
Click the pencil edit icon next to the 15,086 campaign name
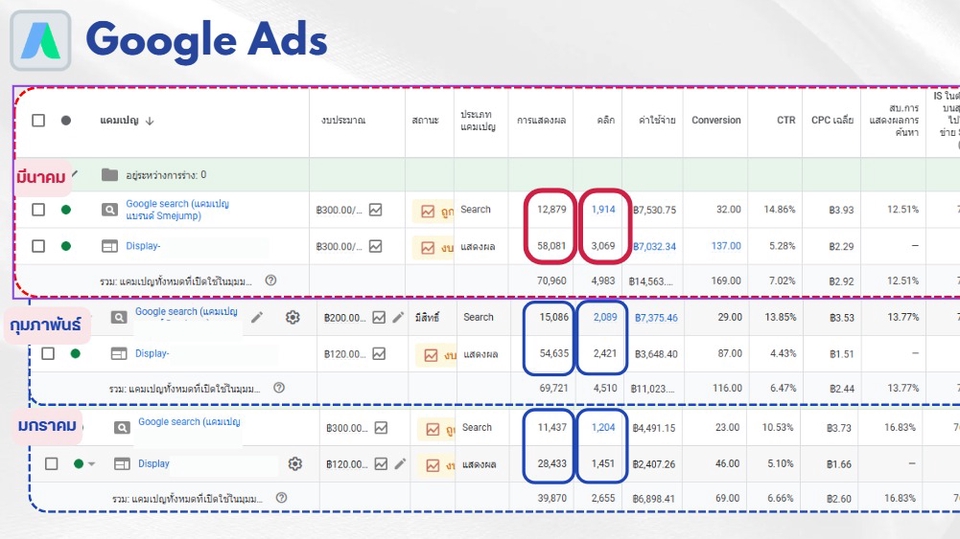click(257, 317)
